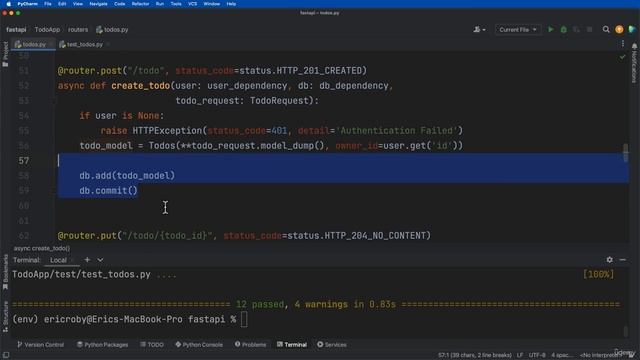Image resolution: width=640 pixels, height=360 pixels.
Task: Click the fastapi breadcrumb
Action: pos(16,29)
